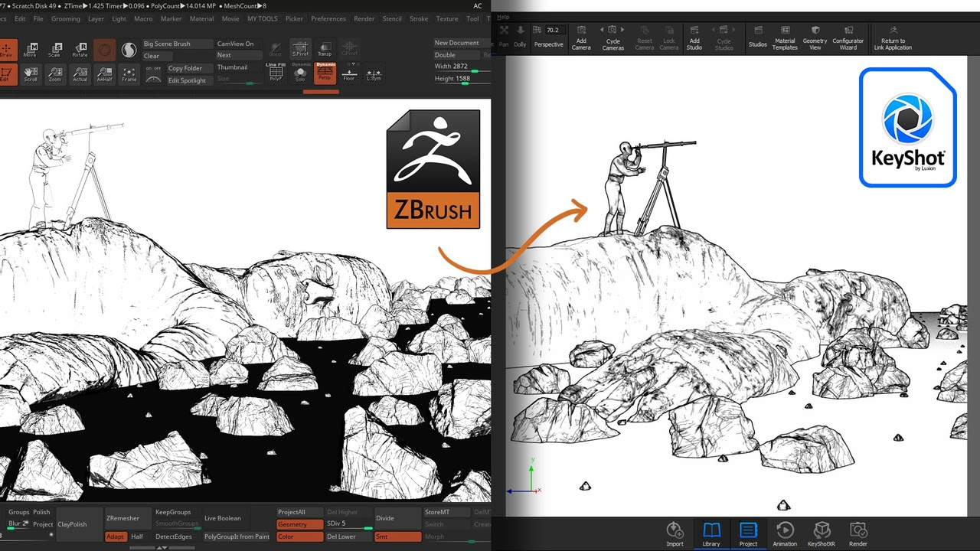The width and height of the screenshot is (980, 551).
Task: Select the Draw mode button in ZBrush
Action: [x=7, y=50]
